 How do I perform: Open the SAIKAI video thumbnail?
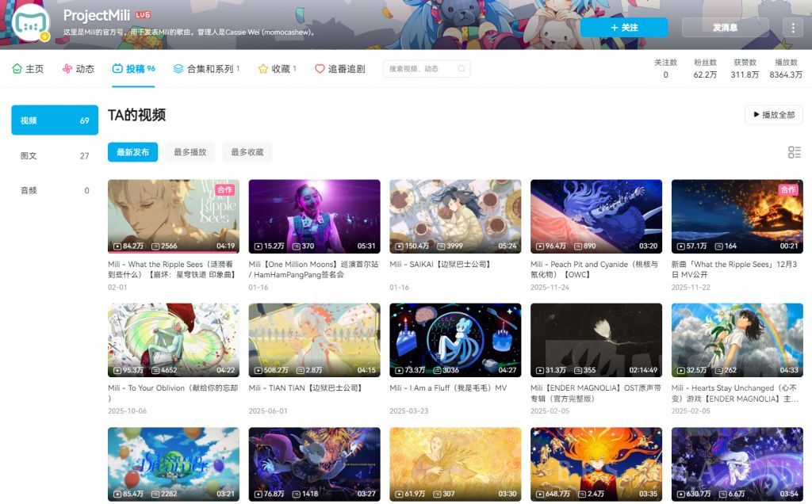pos(455,216)
